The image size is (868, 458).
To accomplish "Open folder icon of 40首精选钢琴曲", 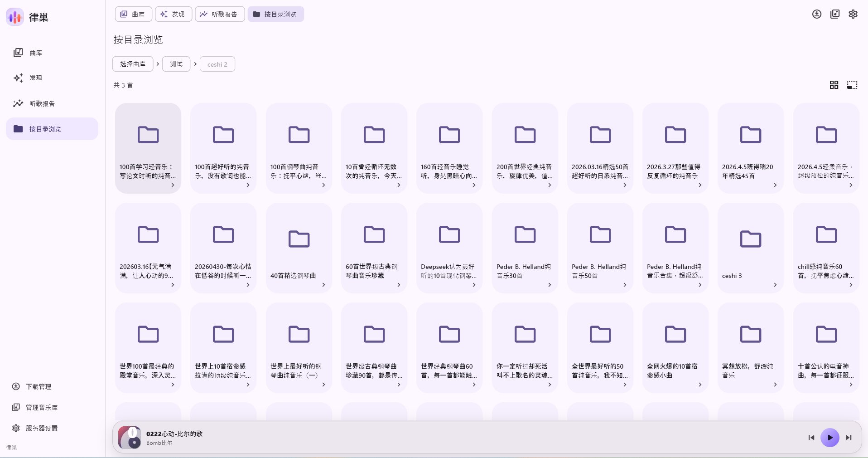I will (299, 239).
